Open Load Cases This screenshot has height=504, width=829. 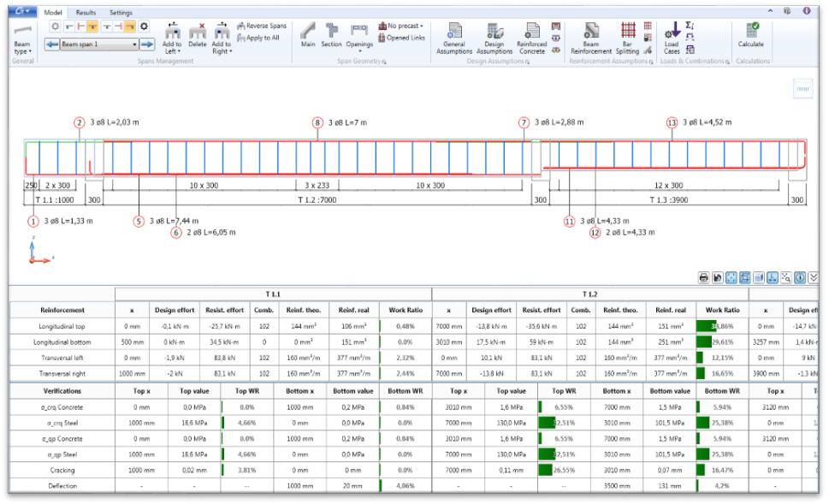tap(672, 37)
